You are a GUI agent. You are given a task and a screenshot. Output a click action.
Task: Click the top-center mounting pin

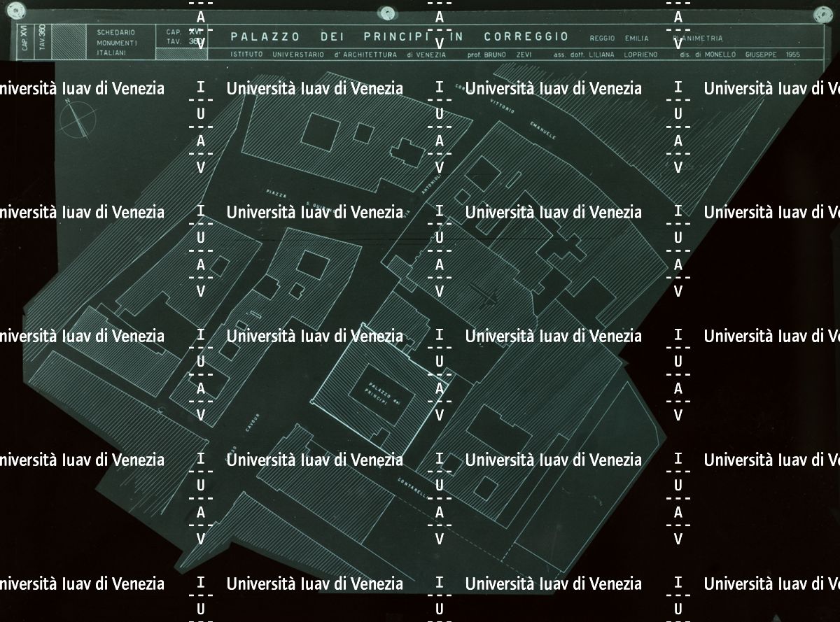pyautogui.click(x=386, y=13)
